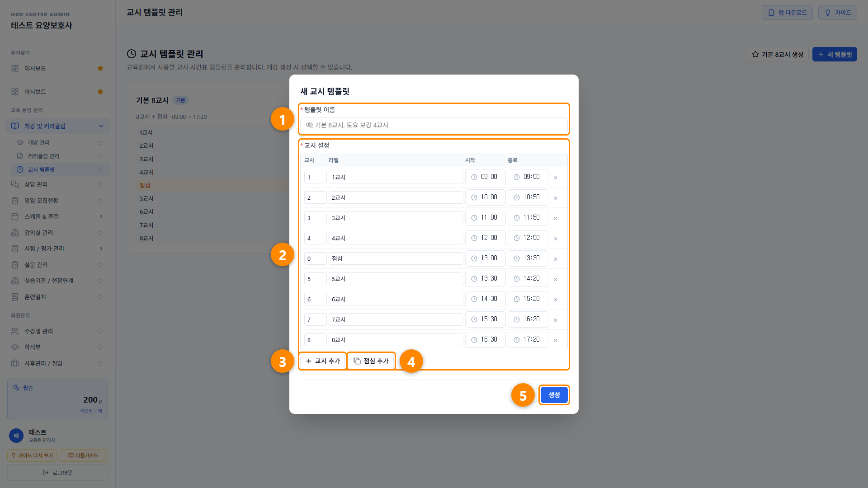Click the 이용권 구매 link

91,411
